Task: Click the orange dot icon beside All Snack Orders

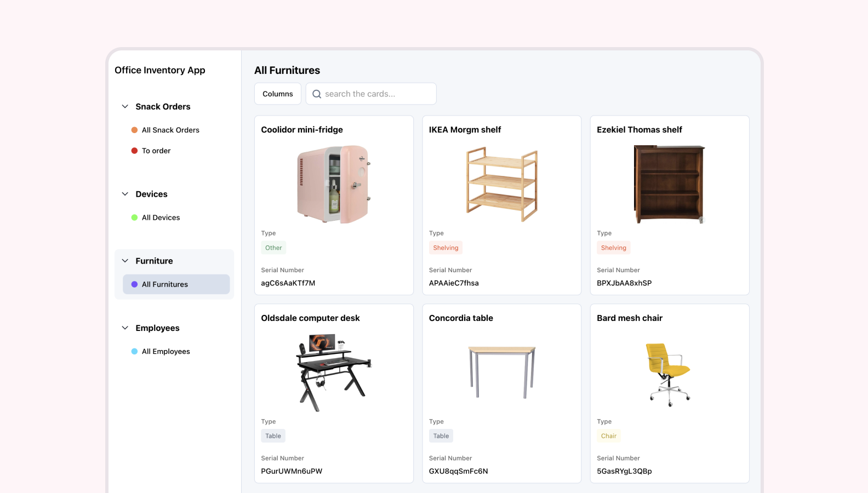Action: pos(134,130)
